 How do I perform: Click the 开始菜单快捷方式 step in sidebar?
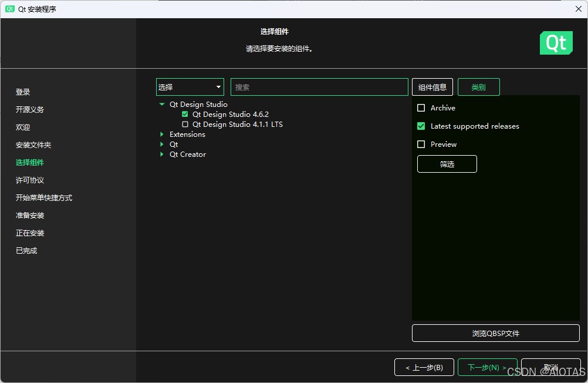coord(44,198)
